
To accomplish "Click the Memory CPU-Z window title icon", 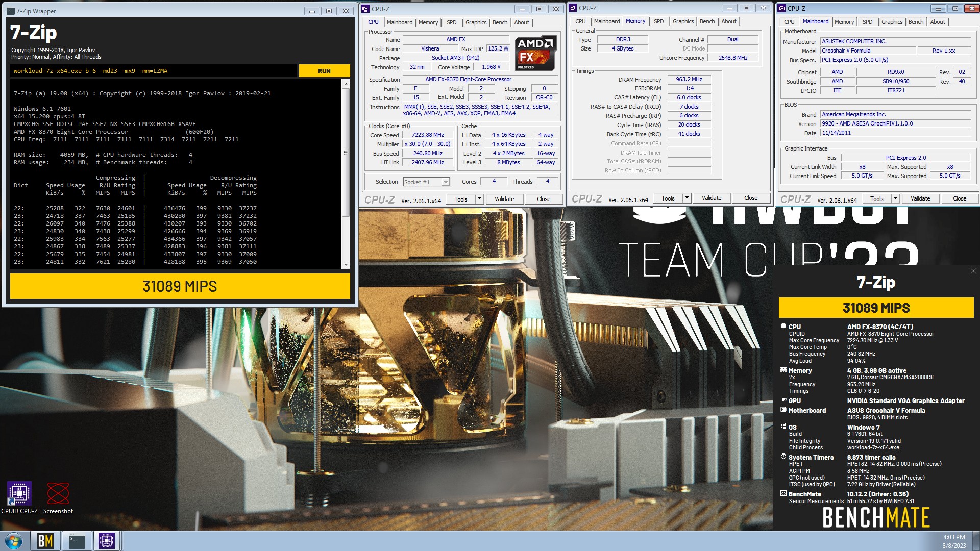I will click(x=573, y=8).
